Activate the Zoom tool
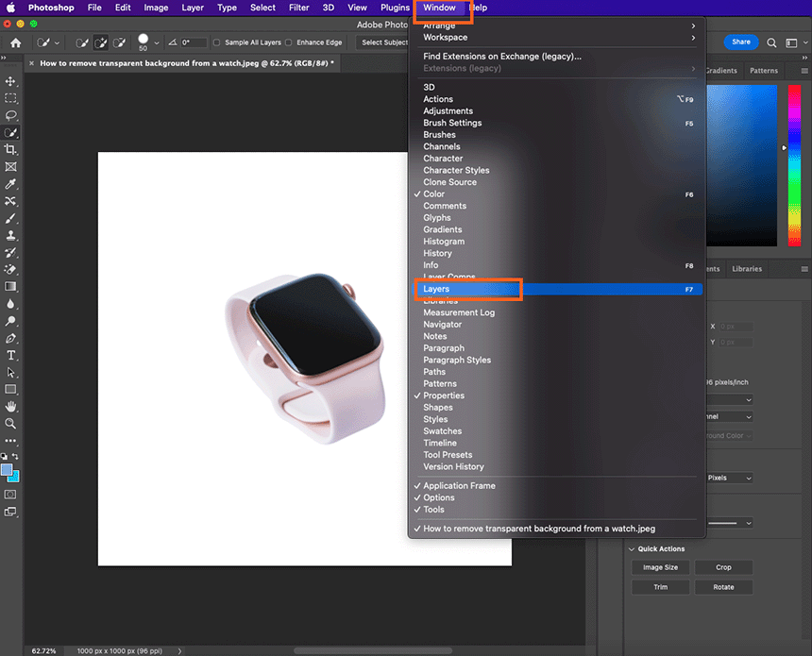The width and height of the screenshot is (812, 656). 11,424
